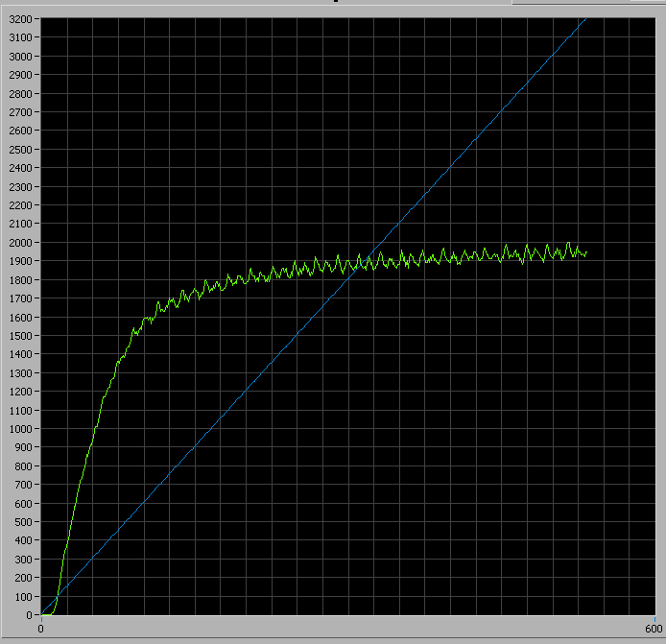The height and width of the screenshot is (644, 666).
Task: Select the 1500 y-axis value
Action: click(20, 336)
